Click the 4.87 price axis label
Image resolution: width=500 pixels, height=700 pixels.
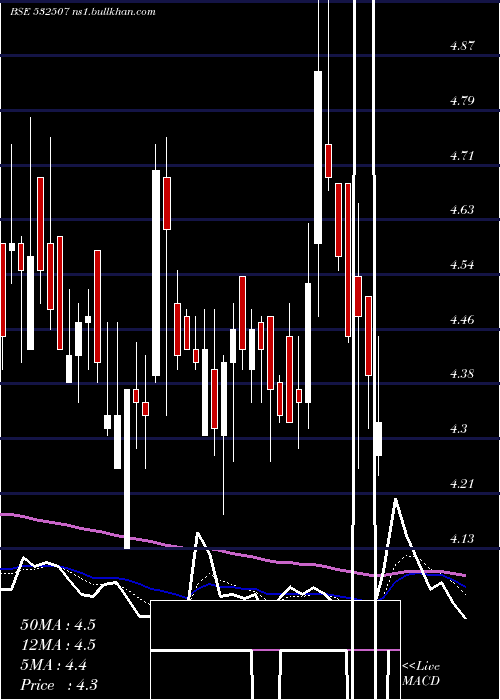click(462, 46)
